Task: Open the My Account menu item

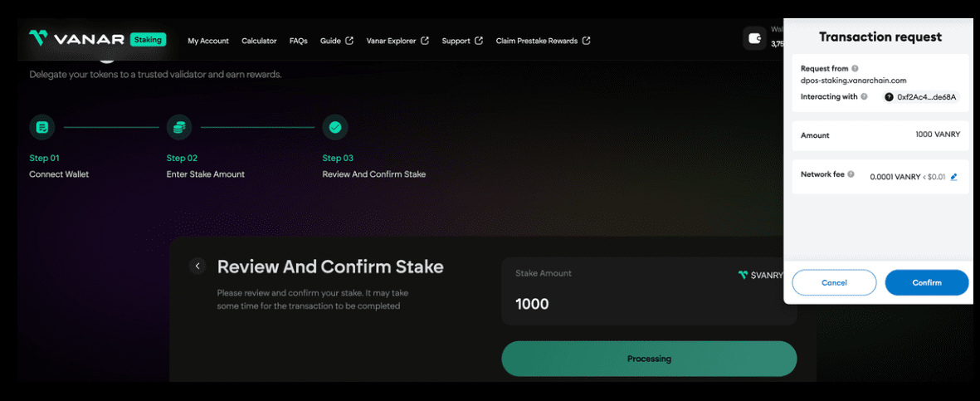Action: [x=208, y=41]
